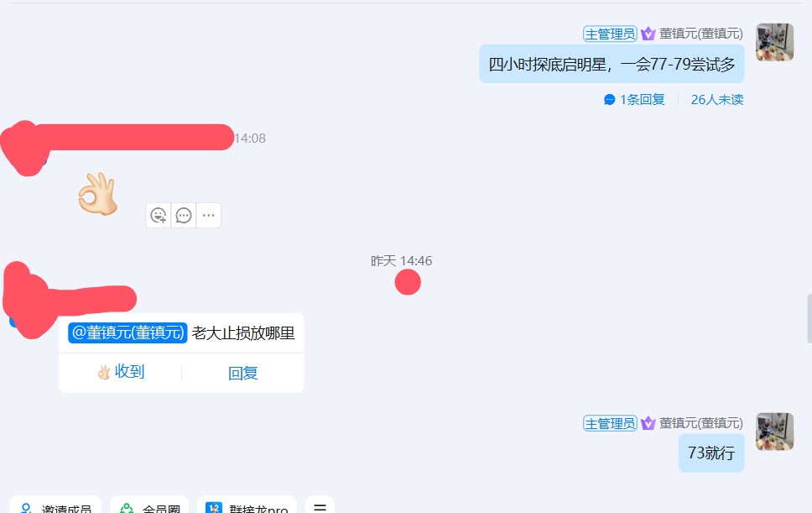Click the 主管理员 badge on the top message
Screen dimensions: 812x513
610,34
